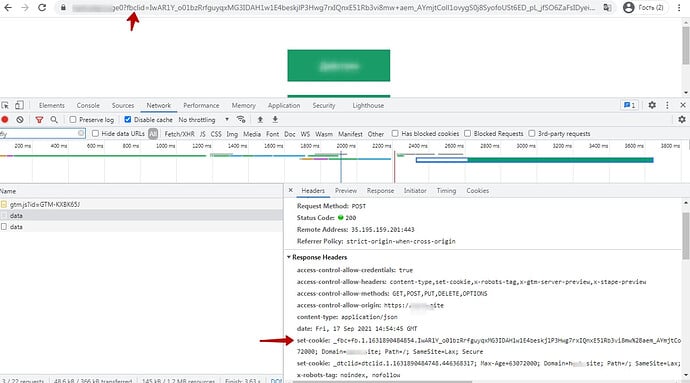The image size is (690, 383).
Task: Filter requests by WS
Action: tap(305, 134)
